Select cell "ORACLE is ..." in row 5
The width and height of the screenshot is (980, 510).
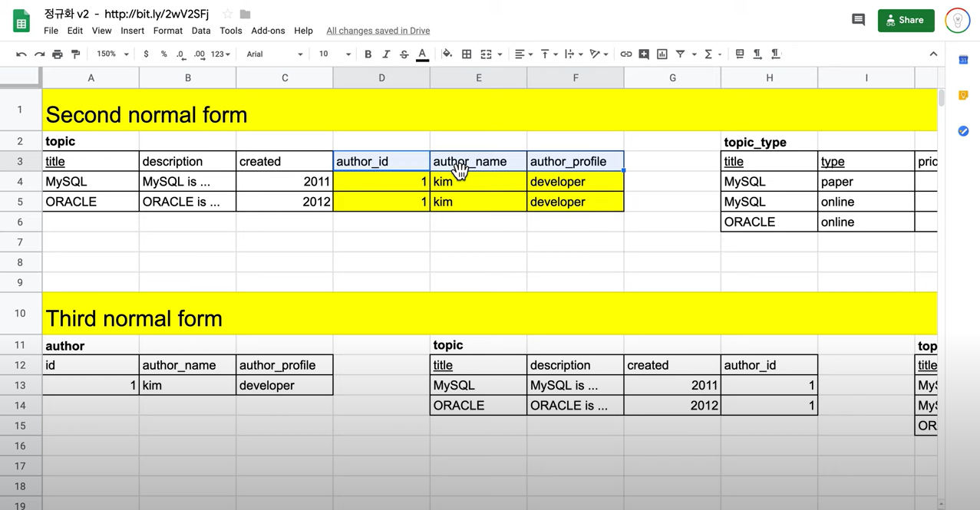188,202
